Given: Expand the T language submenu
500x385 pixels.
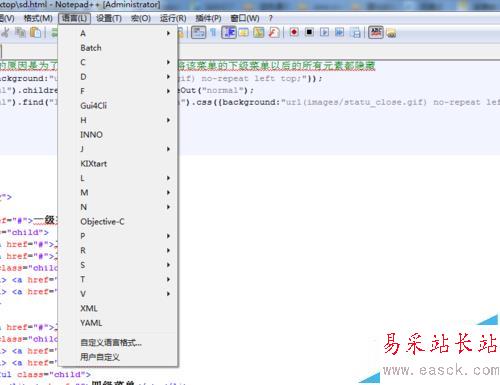Looking at the screenshot, I should (x=118, y=279).
